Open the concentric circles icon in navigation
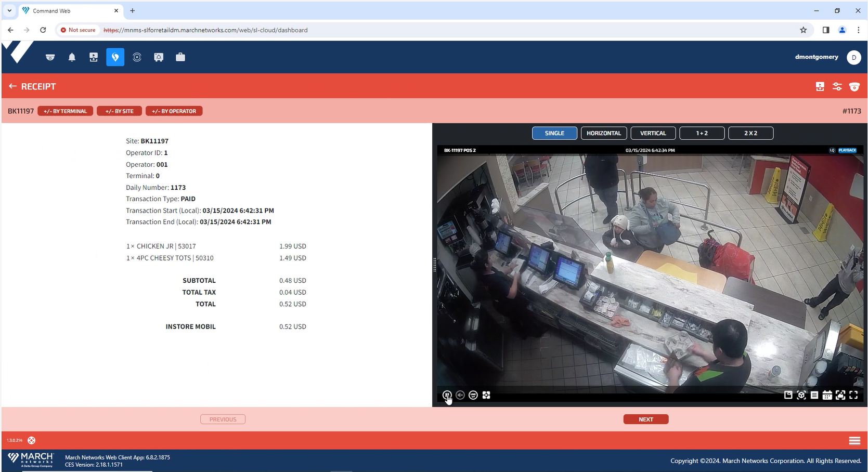 point(137,57)
